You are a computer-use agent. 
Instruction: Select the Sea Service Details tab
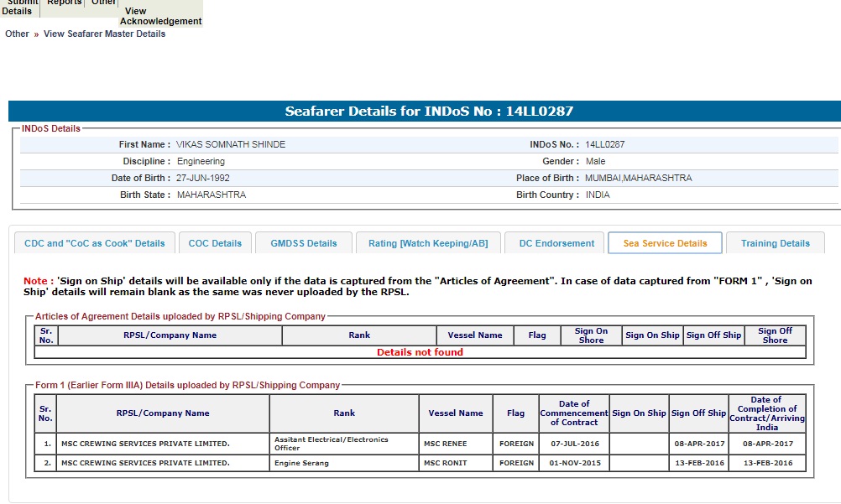click(x=665, y=243)
